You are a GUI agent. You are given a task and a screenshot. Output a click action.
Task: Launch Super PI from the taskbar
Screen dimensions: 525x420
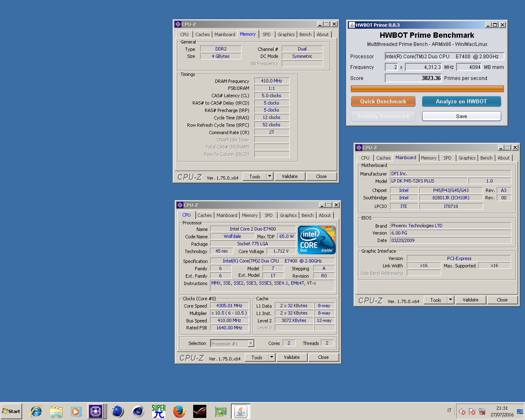tap(159, 411)
